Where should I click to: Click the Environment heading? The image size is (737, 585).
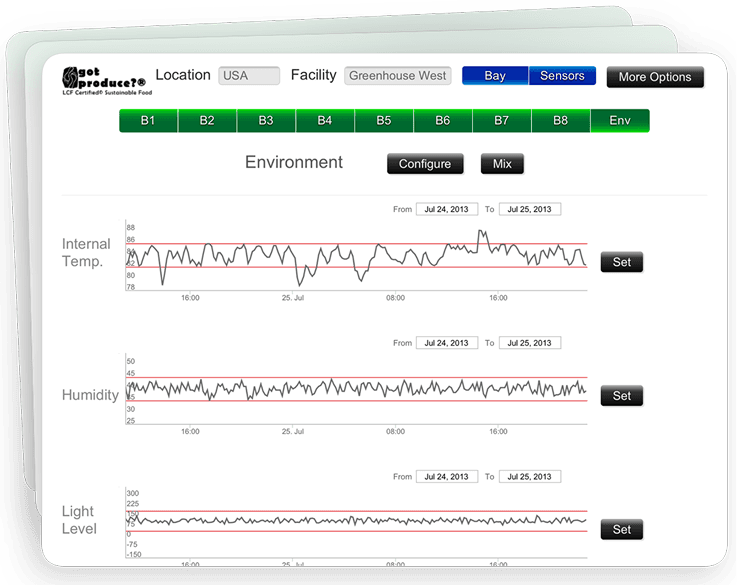294,162
